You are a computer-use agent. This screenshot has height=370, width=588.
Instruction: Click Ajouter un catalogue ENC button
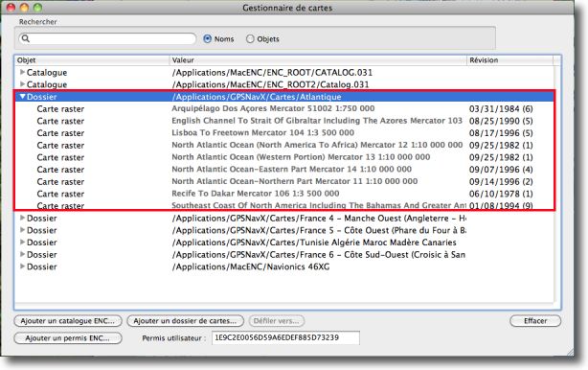tap(68, 321)
